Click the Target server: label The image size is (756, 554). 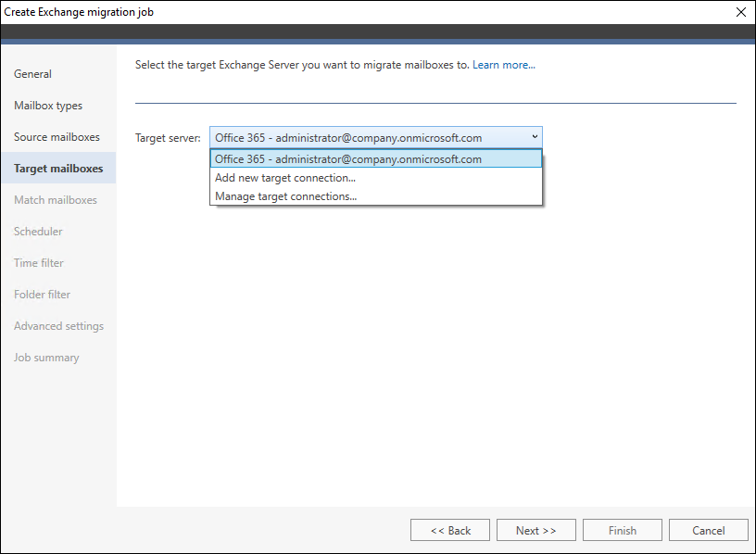(x=168, y=138)
